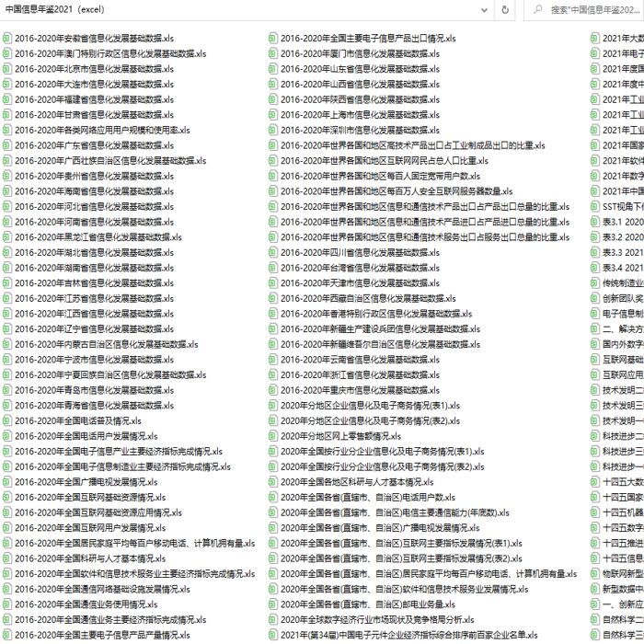Click file icon of 2016-2020年各类网络应用用户规模和使用率.xls

tap(7, 131)
